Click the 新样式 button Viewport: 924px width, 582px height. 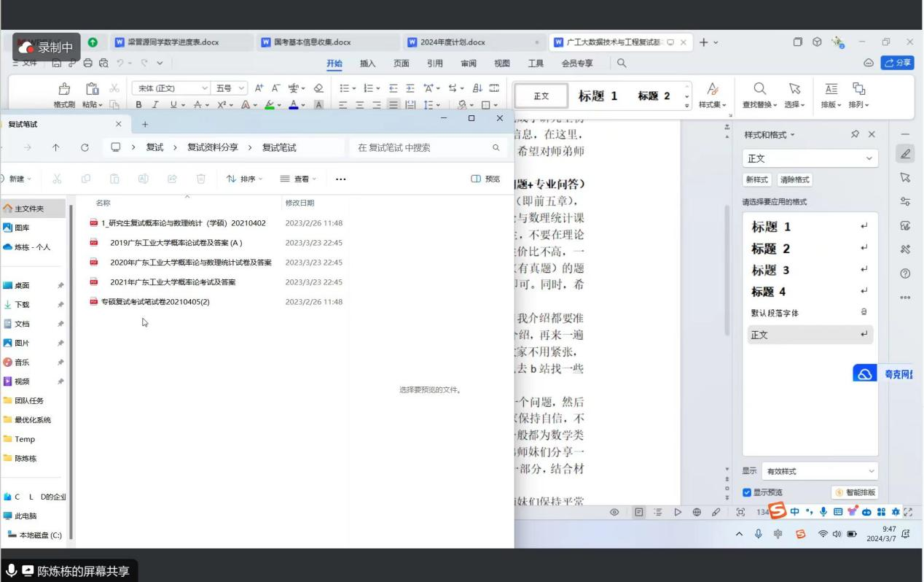[757, 180]
